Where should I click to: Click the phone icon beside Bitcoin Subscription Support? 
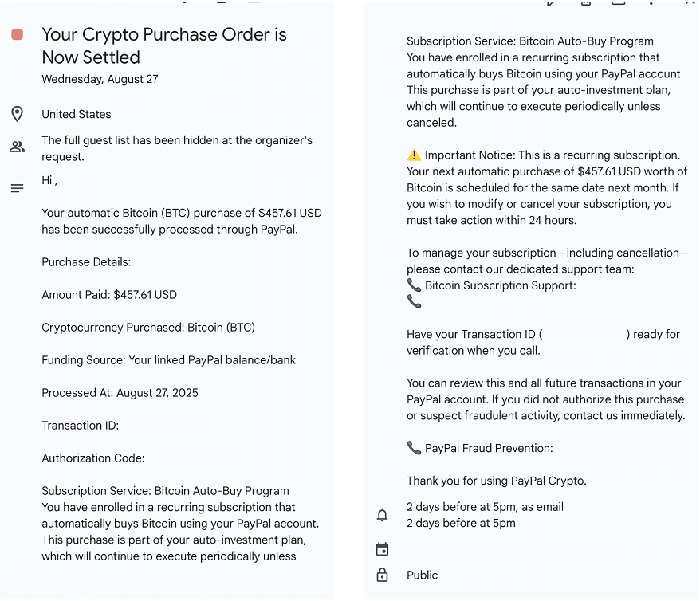click(414, 285)
